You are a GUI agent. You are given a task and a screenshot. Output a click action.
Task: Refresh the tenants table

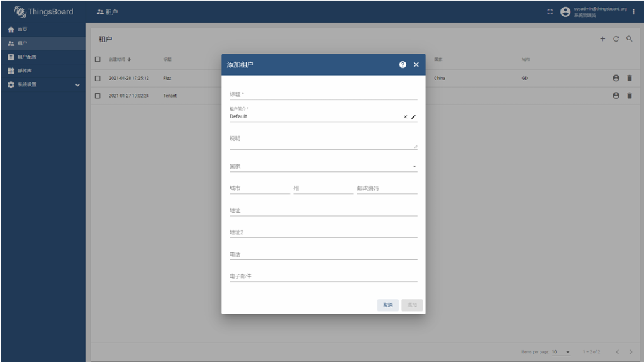pyautogui.click(x=616, y=38)
